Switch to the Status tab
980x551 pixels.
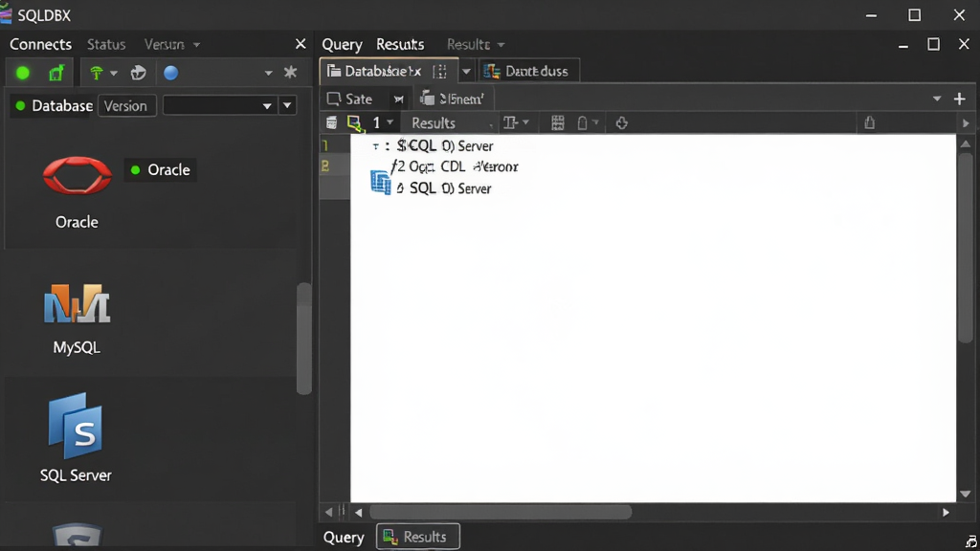tap(106, 44)
